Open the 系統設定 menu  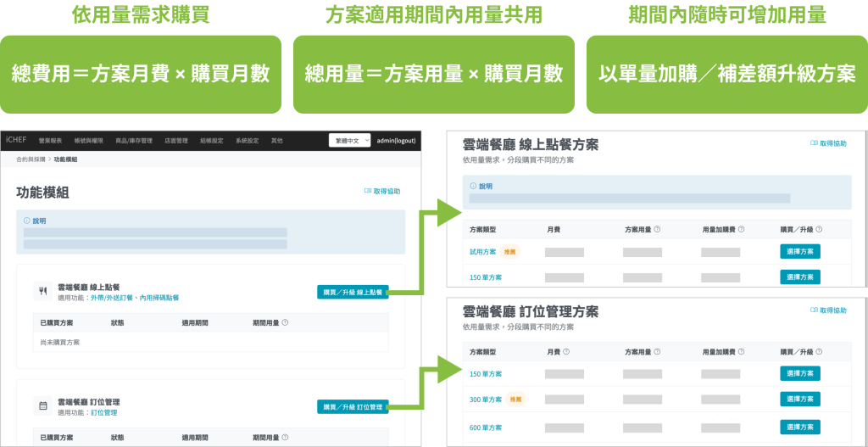coord(248,141)
